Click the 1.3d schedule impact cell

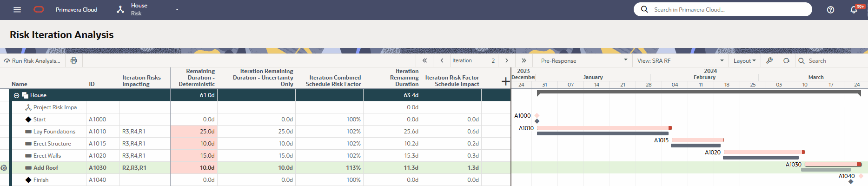coord(451,168)
